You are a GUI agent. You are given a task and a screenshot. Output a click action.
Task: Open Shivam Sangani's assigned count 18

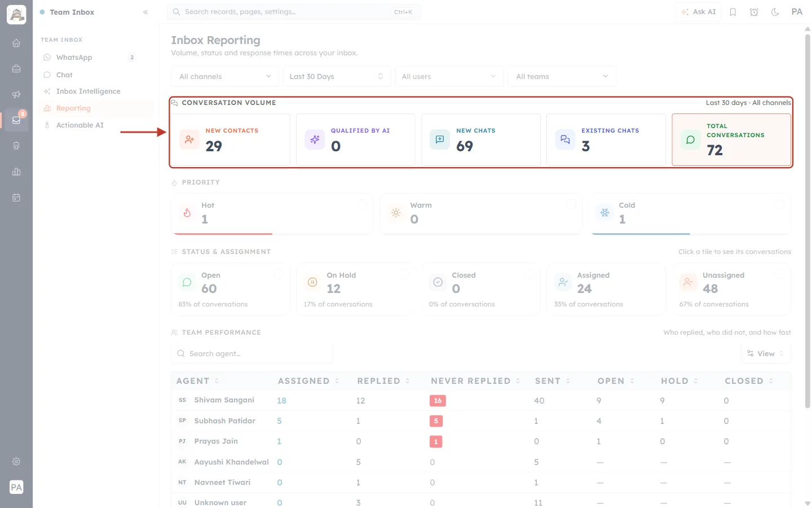coord(282,401)
